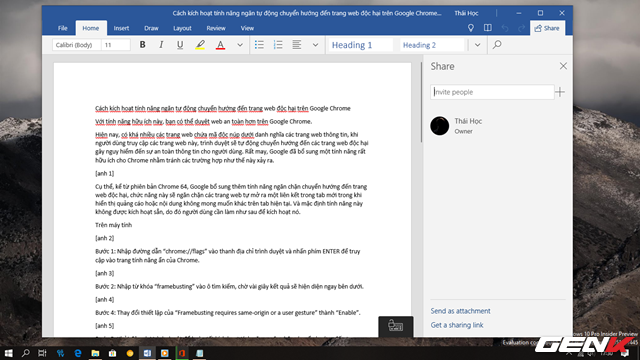The image size is (640, 360).
Task: Apply Heading 1 style
Action: [360, 45]
